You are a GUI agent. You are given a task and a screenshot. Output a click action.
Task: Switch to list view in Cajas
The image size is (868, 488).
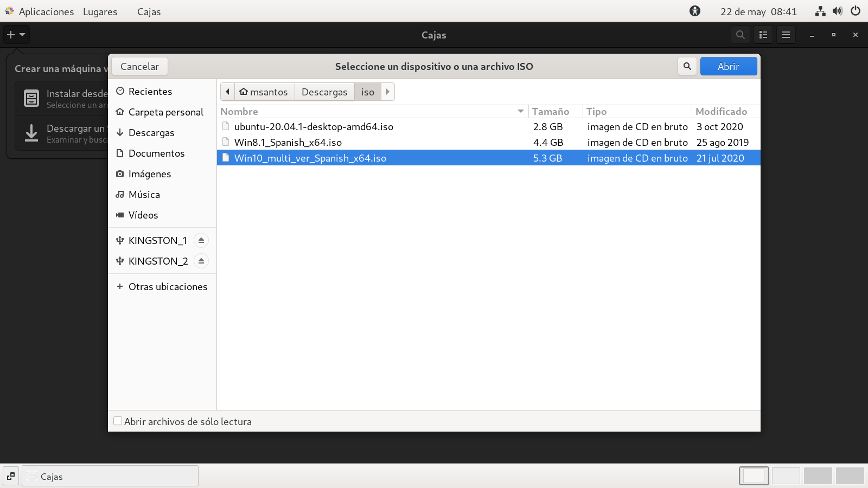tap(763, 35)
